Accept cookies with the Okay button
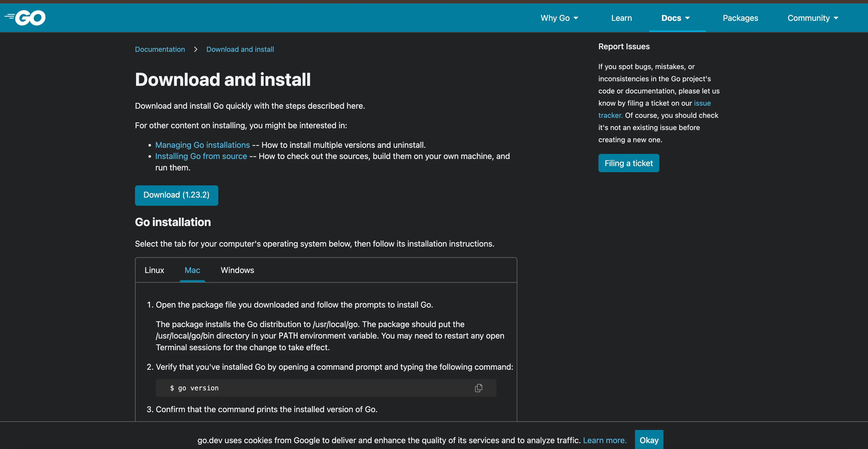The image size is (868, 449). point(649,440)
